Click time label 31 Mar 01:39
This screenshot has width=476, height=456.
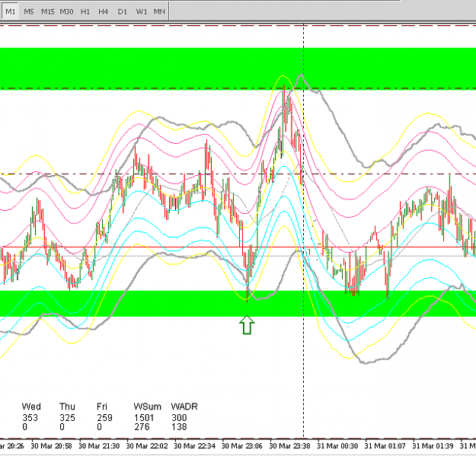[433, 446]
